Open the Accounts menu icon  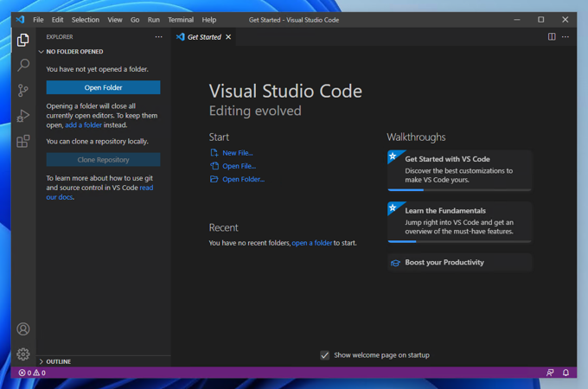(23, 328)
